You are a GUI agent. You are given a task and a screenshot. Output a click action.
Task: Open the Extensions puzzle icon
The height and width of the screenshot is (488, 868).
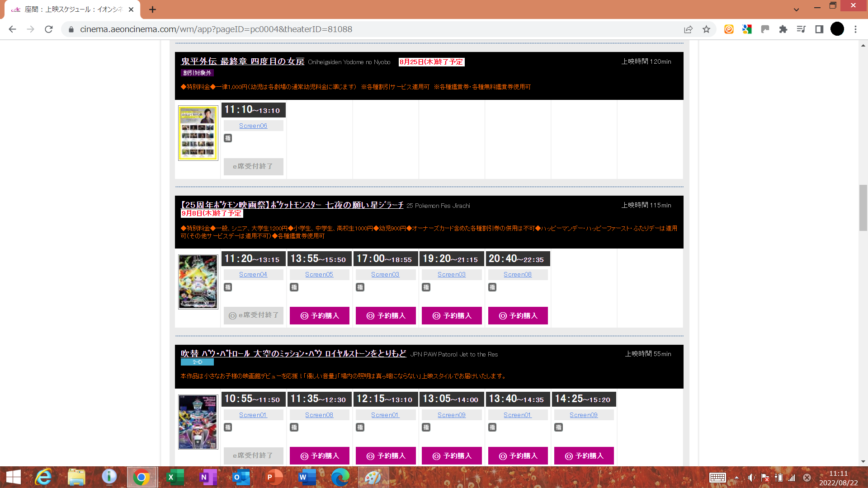coord(783,29)
